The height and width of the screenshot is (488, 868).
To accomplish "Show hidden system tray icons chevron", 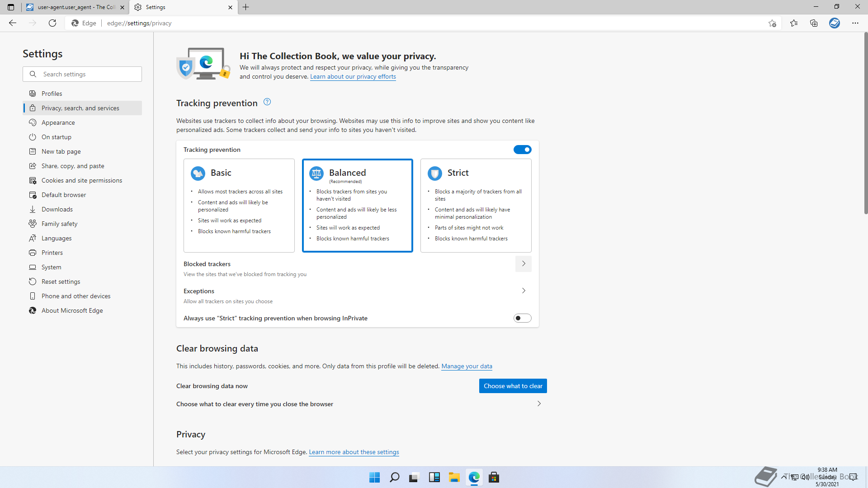I will point(783,477).
